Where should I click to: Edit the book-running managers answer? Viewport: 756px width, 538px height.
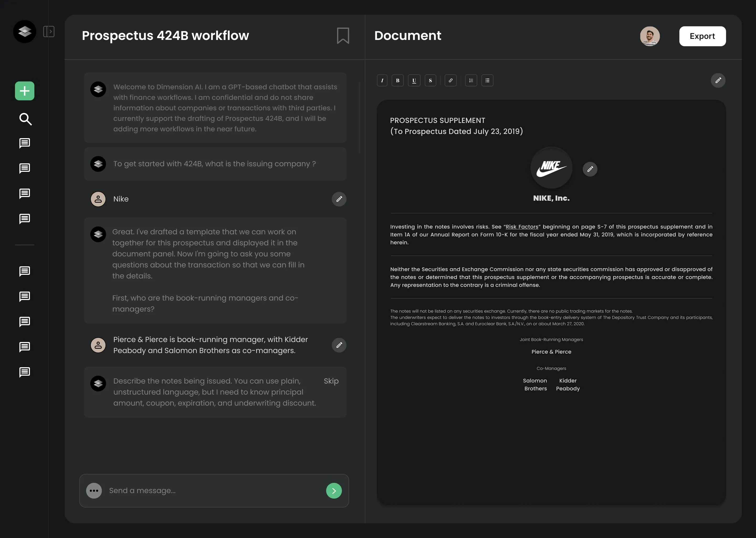[x=339, y=345]
